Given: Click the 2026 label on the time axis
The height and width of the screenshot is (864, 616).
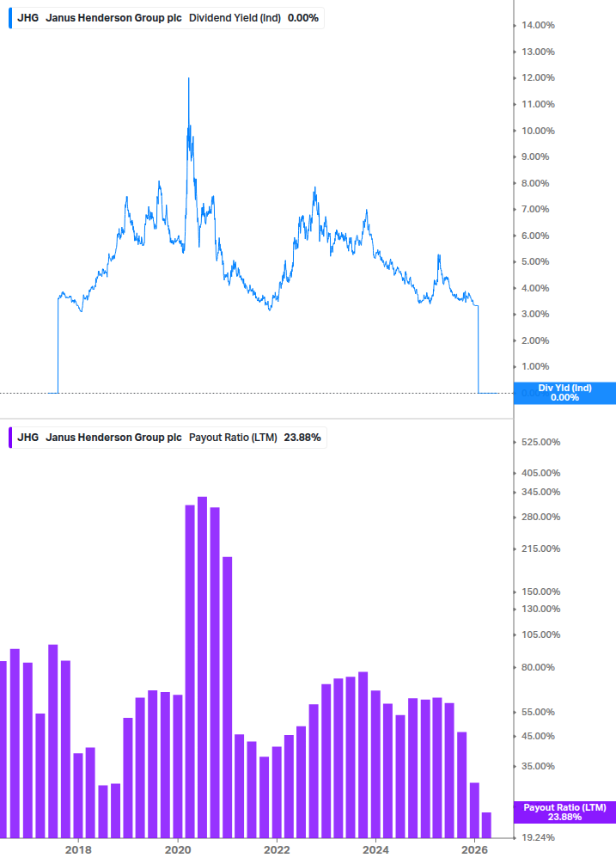Looking at the screenshot, I should (474, 850).
